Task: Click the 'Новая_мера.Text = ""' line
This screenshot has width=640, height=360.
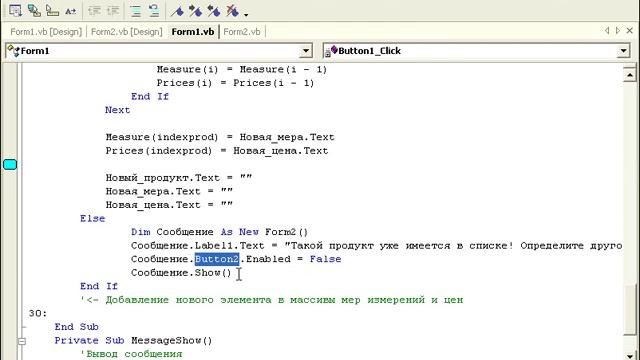Action: (169, 191)
